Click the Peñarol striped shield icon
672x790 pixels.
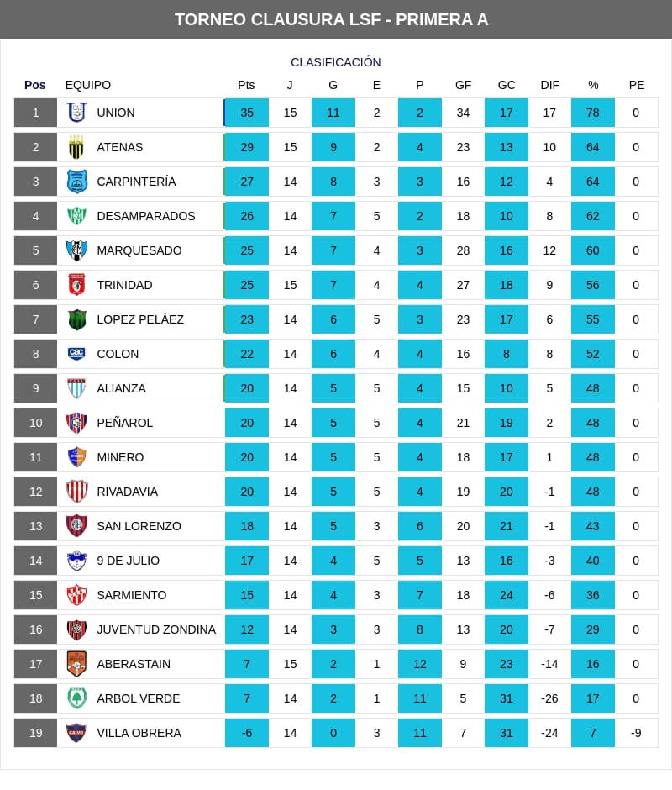coord(77,423)
